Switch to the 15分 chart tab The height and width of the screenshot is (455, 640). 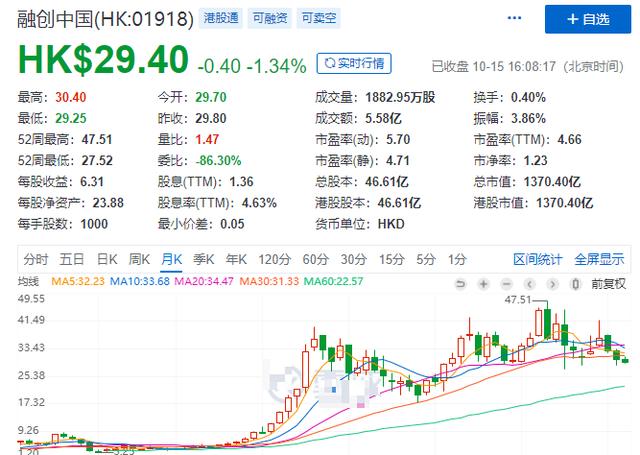coord(391,259)
